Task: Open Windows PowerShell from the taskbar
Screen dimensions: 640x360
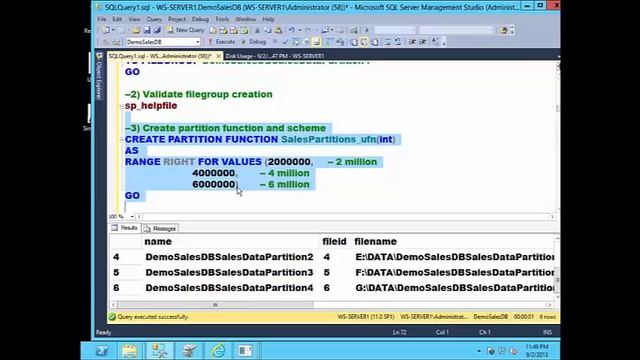Action: click(102, 351)
